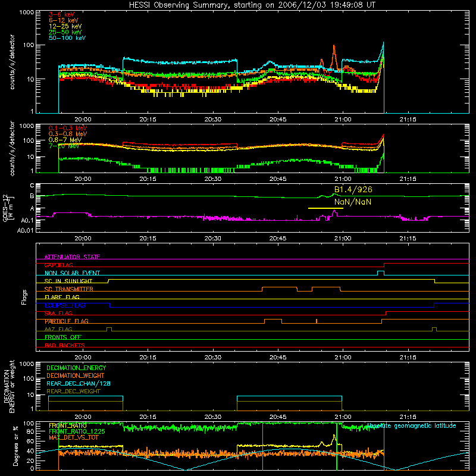Click the FRONTS_OFF flag label
This screenshot has width=476, height=476.
pyautogui.click(x=63, y=337)
